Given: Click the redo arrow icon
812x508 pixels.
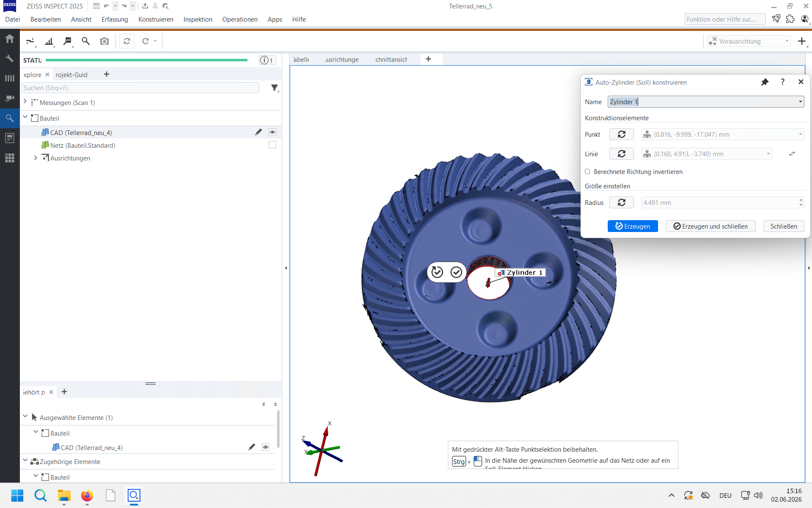Looking at the screenshot, I should 124,6.
